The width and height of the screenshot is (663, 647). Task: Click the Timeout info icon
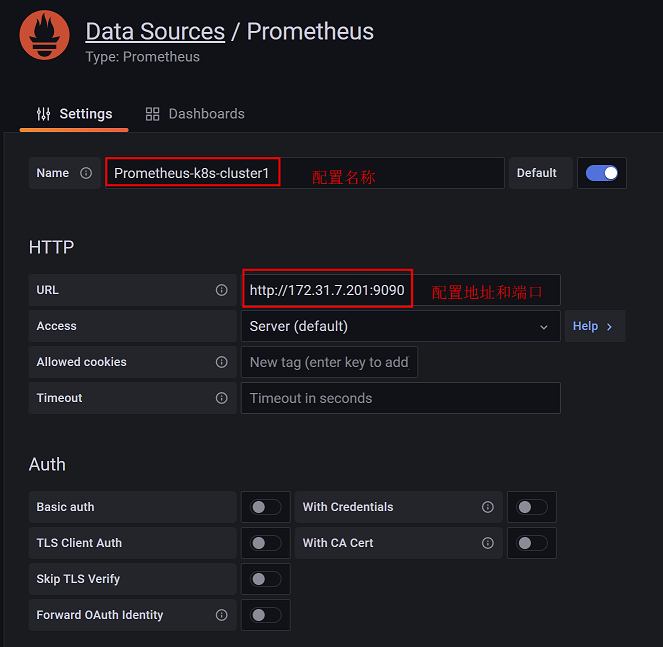[x=221, y=398]
